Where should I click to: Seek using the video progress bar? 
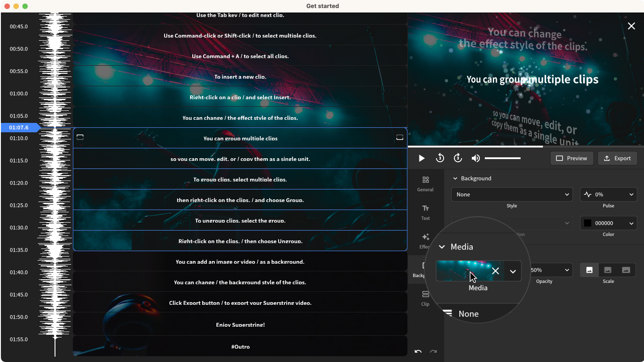[x=525, y=146]
